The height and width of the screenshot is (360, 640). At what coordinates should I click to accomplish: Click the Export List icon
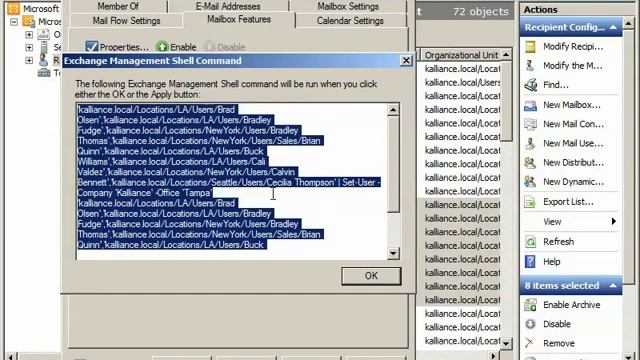[530, 202]
